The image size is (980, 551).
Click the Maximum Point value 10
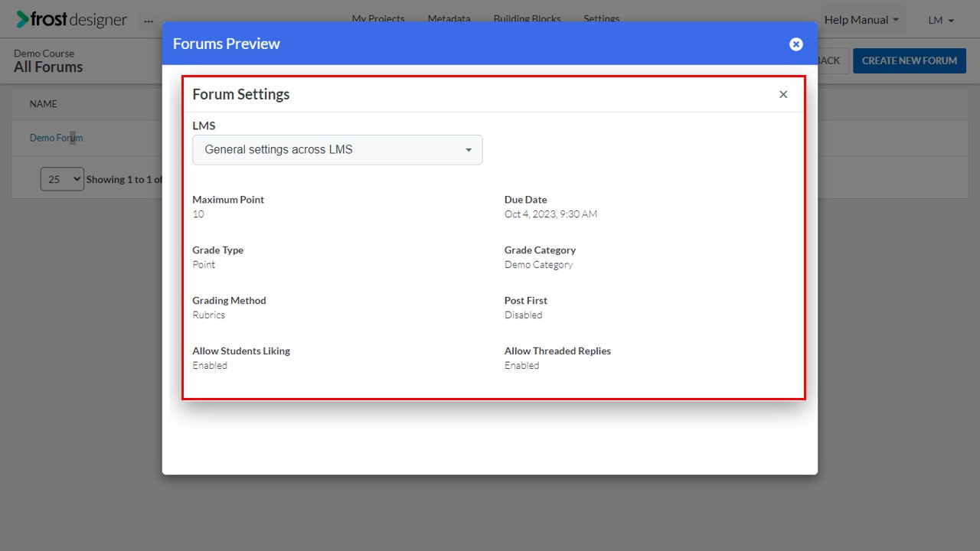198,214
